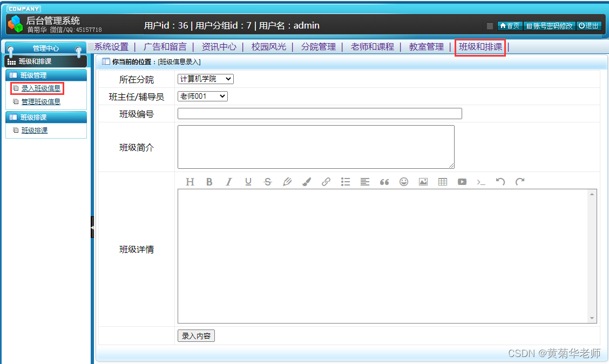Insert a blockquote with quote icon
The image size is (609, 364).
(x=384, y=182)
